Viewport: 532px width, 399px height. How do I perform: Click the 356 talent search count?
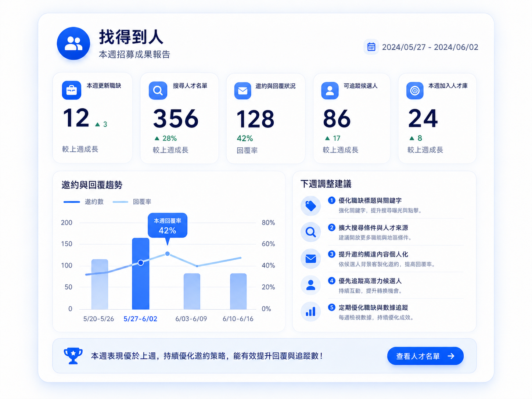pos(176,119)
